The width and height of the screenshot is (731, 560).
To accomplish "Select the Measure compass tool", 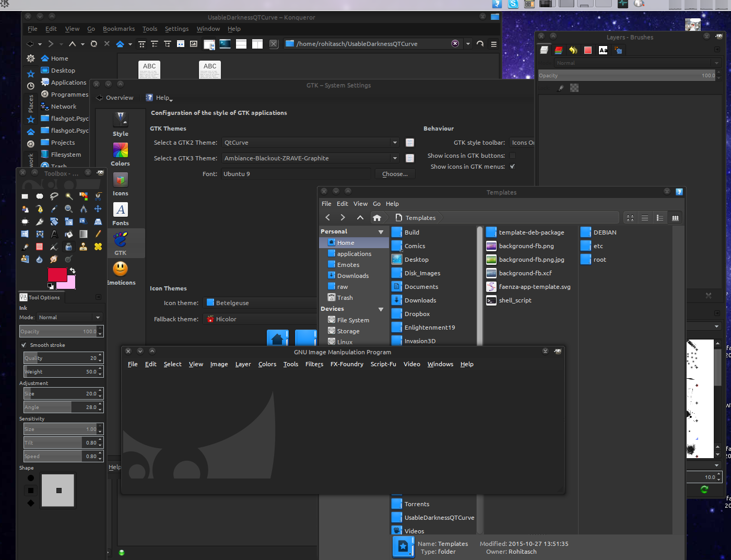I will coord(84,209).
